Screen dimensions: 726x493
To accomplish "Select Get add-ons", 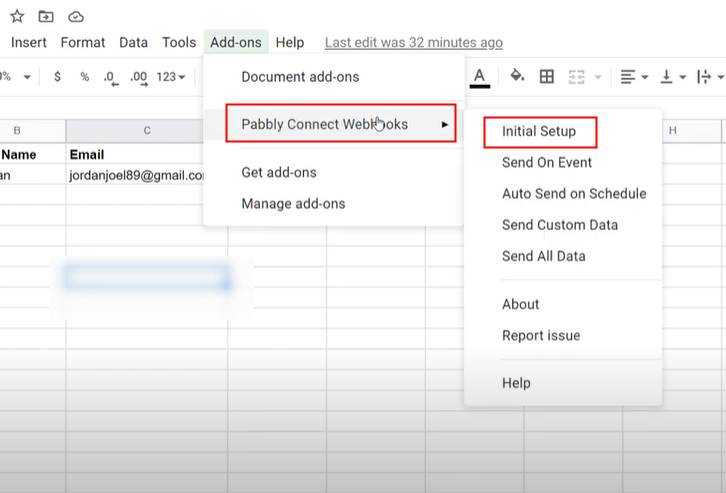I will tap(334, 172).
